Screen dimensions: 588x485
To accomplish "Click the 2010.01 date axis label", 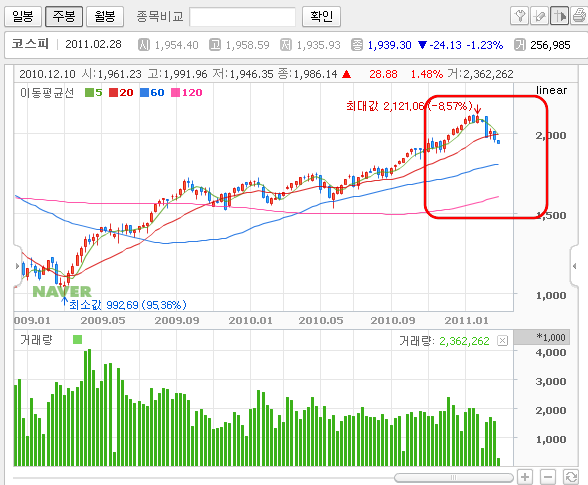I will pos(250,321).
